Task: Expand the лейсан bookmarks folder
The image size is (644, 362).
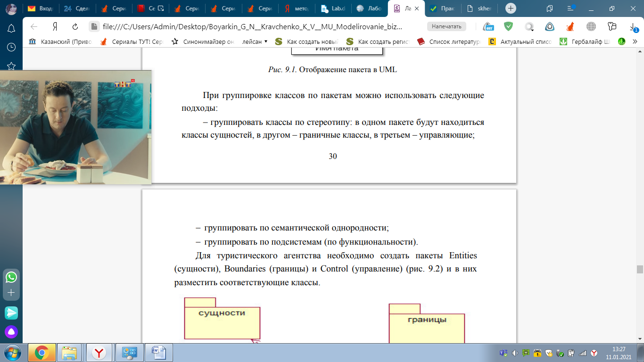Action: coord(255,41)
